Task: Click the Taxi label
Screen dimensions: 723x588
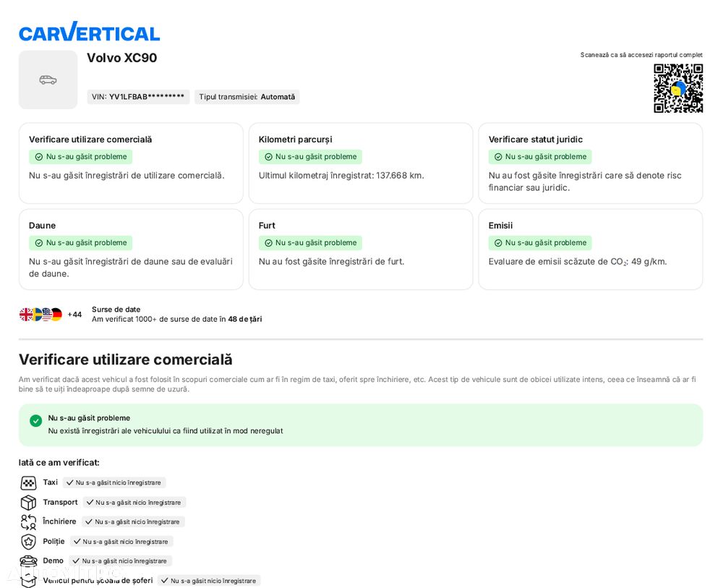Action: point(51,482)
